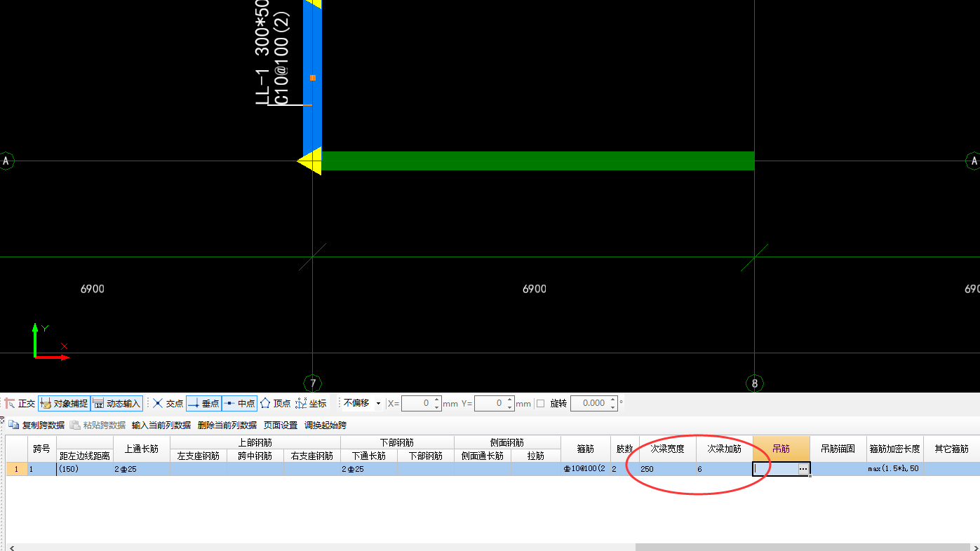This screenshot has height=551, width=980.
Task: Click 删除当前列数据 button
Action: click(x=227, y=425)
